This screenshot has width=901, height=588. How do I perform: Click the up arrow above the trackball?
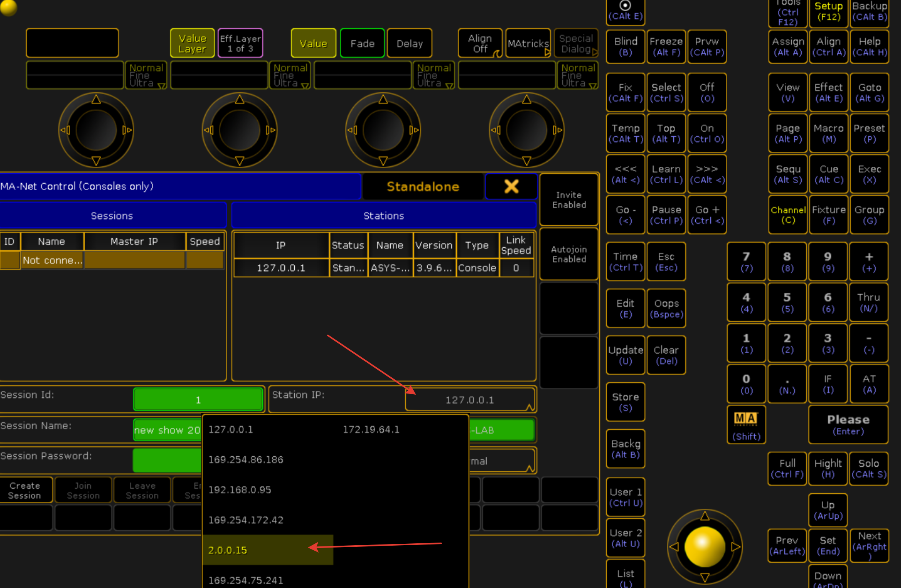click(x=705, y=516)
